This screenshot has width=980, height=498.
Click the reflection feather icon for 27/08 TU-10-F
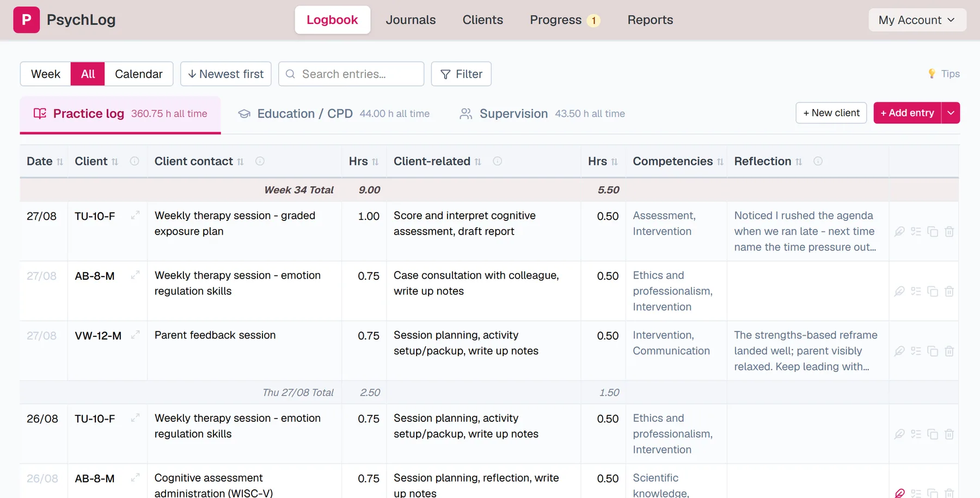click(x=899, y=232)
